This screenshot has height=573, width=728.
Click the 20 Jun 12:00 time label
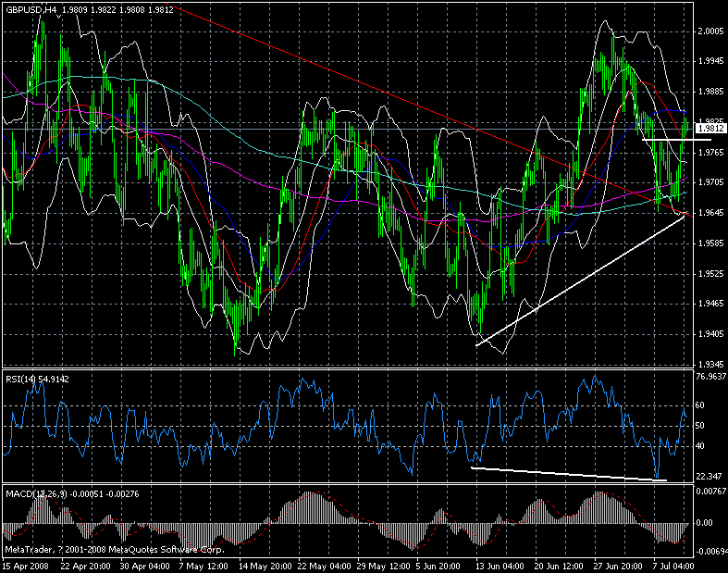pyautogui.click(x=559, y=566)
